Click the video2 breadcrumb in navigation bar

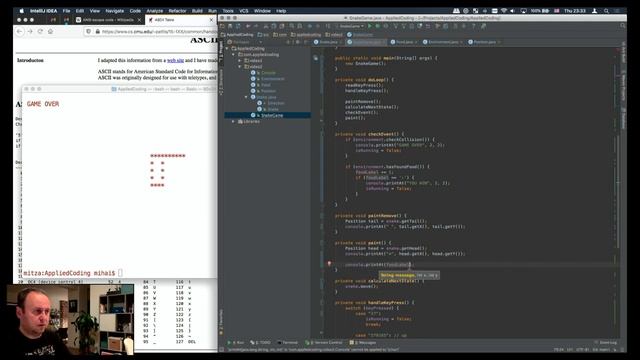coord(334,35)
